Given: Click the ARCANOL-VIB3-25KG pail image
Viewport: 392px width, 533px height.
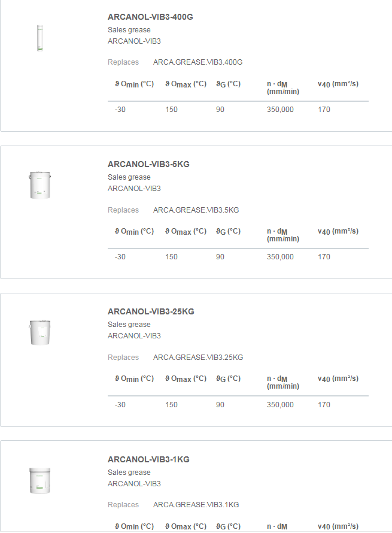Looking at the screenshot, I should [x=39, y=332].
